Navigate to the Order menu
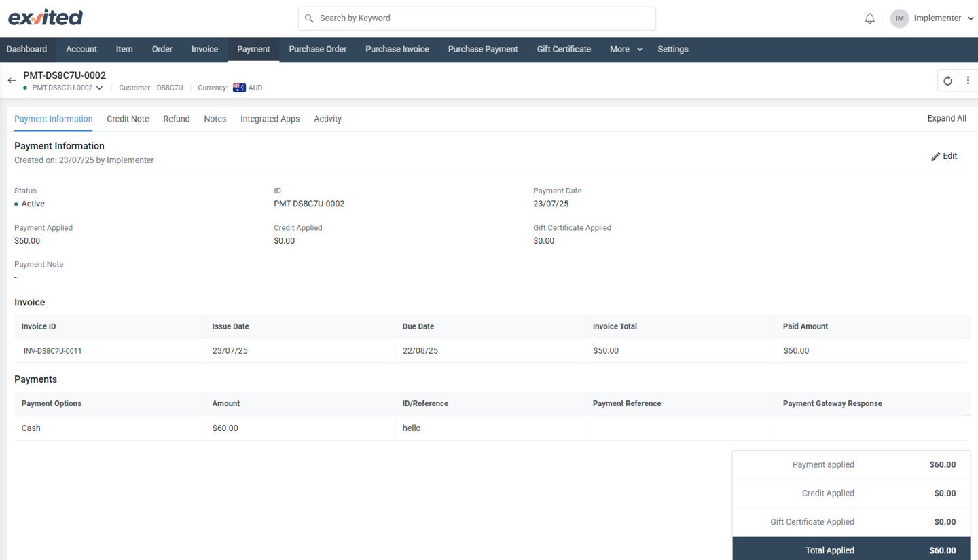The image size is (978, 560). click(x=162, y=49)
